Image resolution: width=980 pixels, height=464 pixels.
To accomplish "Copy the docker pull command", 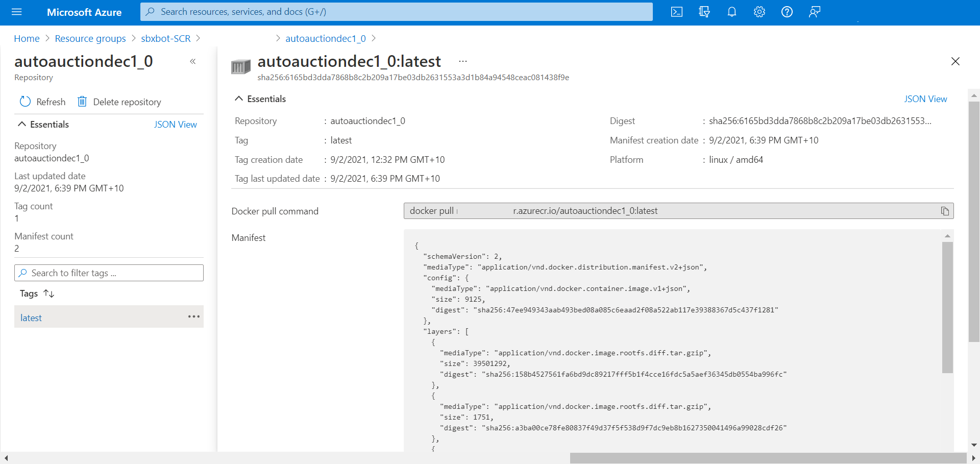I will click(944, 211).
